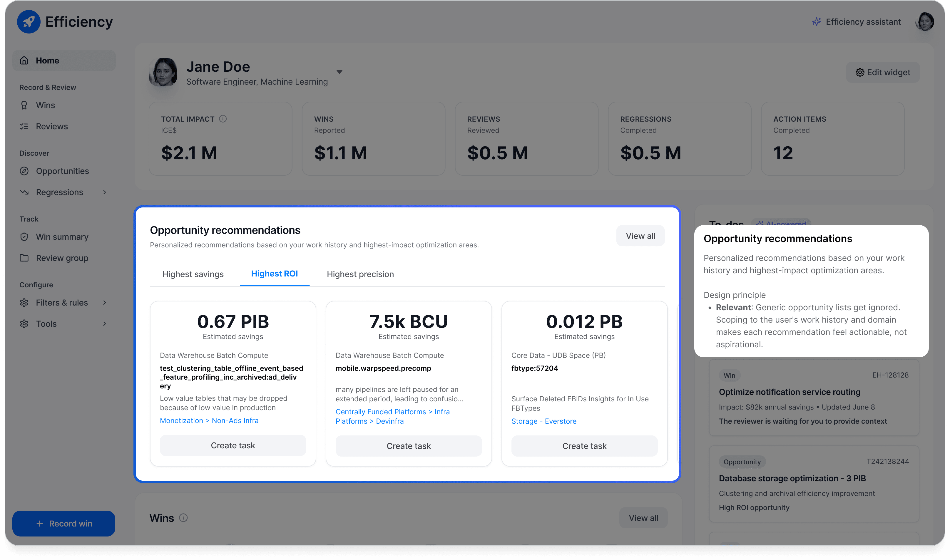Click the Reviews Reviewed $0.5 M card
Viewport: 950px width, 560px height.
coord(526,138)
